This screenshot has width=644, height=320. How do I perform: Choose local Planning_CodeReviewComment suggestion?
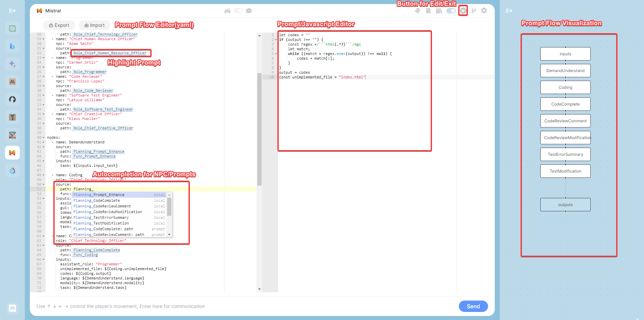(119, 206)
